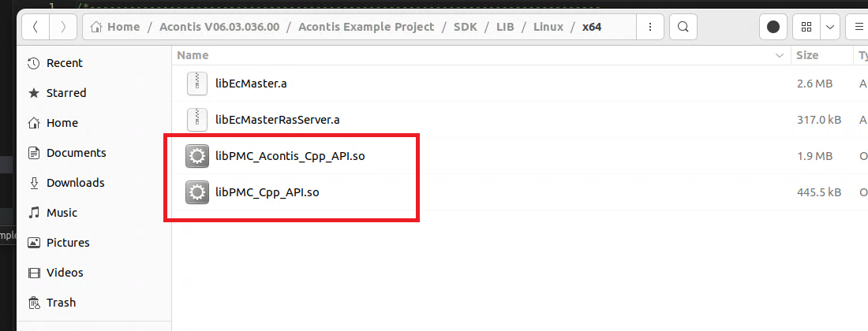
Task: Click Home in the path bar
Action: tap(123, 27)
